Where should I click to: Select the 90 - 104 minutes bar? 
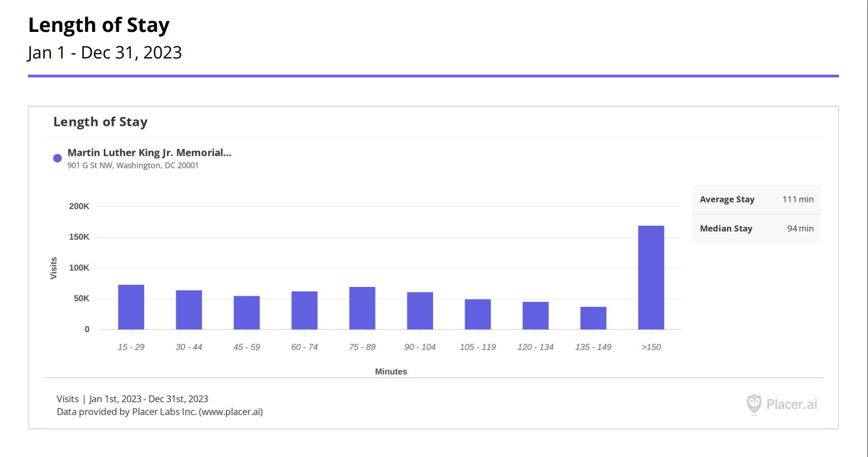pyautogui.click(x=420, y=311)
